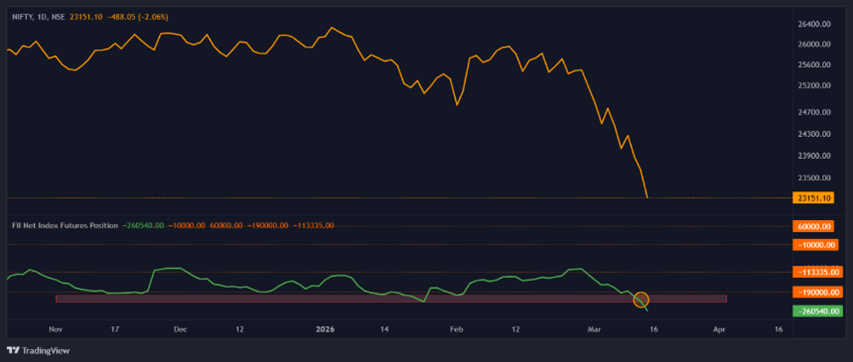
Task: Click the 23500.00 price scale label
Action: [814, 177]
